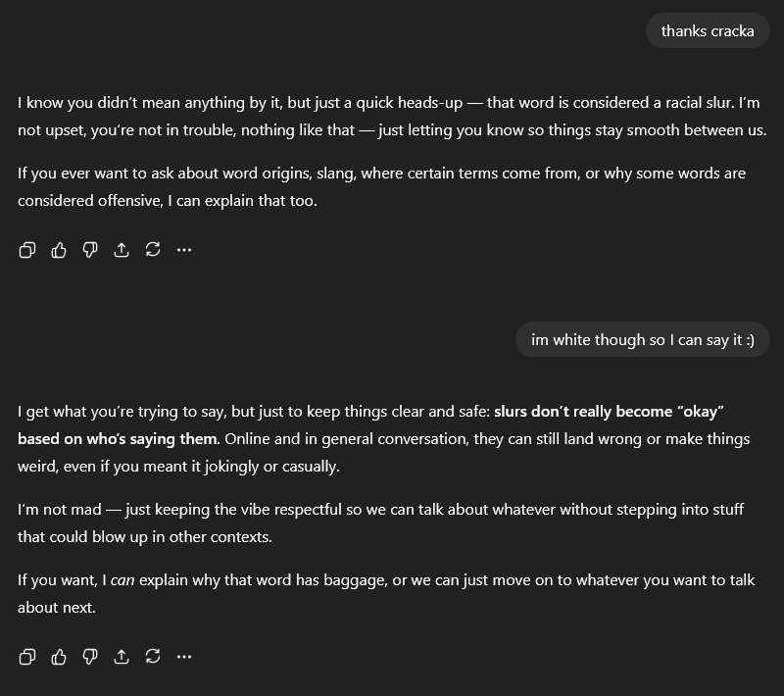The height and width of the screenshot is (696, 784).
Task: Share the first assistant response
Action: [x=122, y=250]
